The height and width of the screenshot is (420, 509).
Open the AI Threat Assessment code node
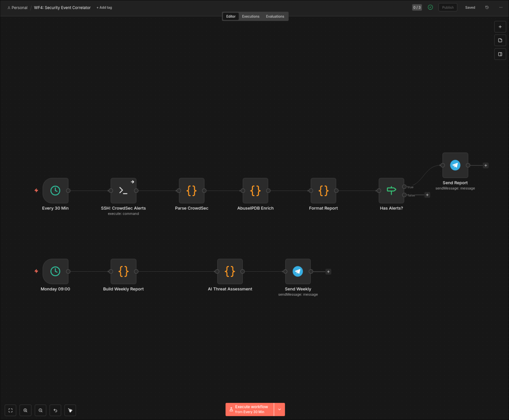230,271
